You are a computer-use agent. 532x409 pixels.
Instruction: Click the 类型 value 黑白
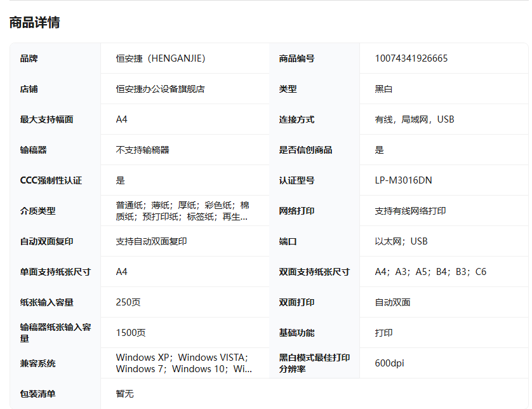tap(383, 89)
